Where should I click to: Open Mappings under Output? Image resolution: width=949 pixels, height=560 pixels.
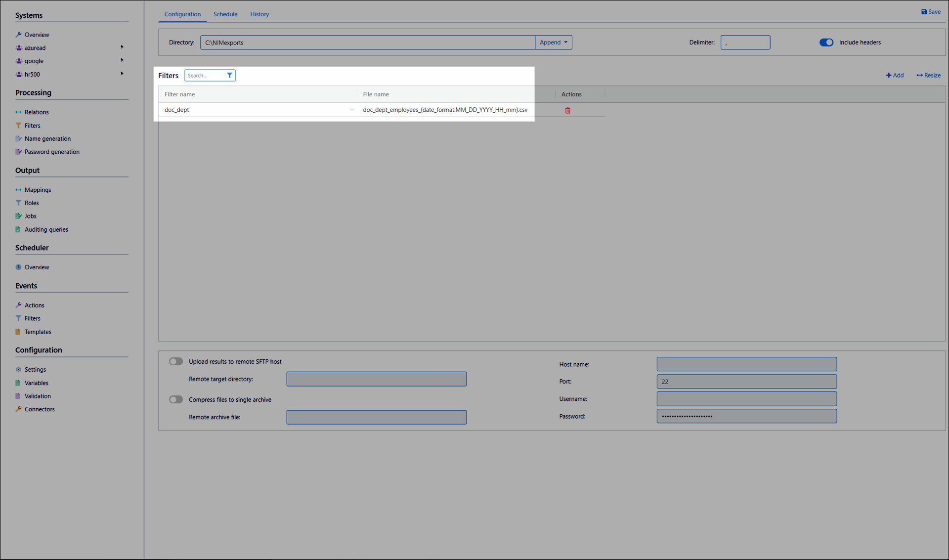(38, 190)
